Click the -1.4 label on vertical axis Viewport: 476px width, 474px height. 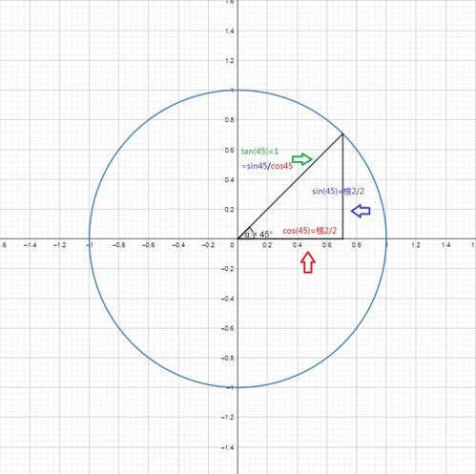point(228,447)
